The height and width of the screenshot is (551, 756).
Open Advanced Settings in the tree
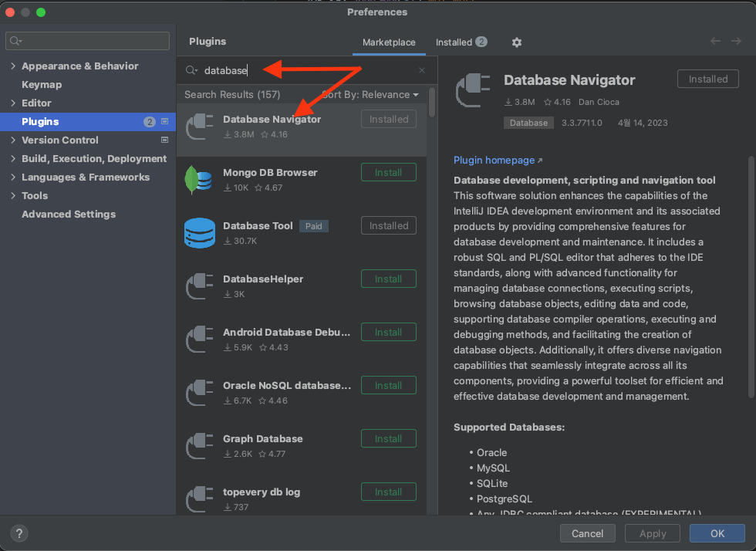(x=69, y=215)
